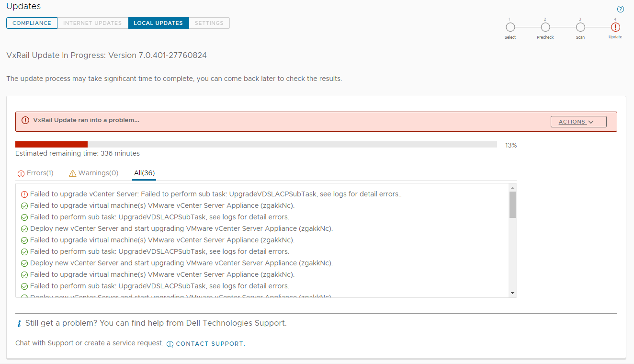The width and height of the screenshot is (634, 364).
Task: Open the Actions dropdown menu
Action: tap(578, 122)
